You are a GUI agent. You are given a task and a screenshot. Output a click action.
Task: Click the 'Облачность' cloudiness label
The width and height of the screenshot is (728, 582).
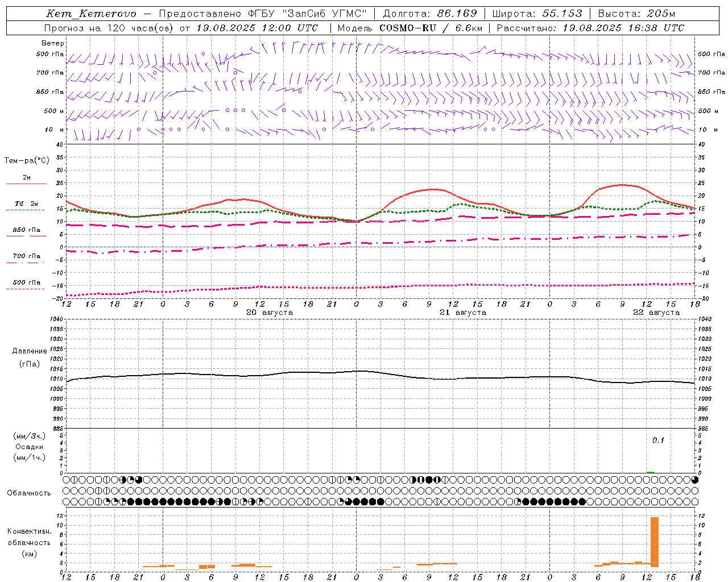pos(29,493)
